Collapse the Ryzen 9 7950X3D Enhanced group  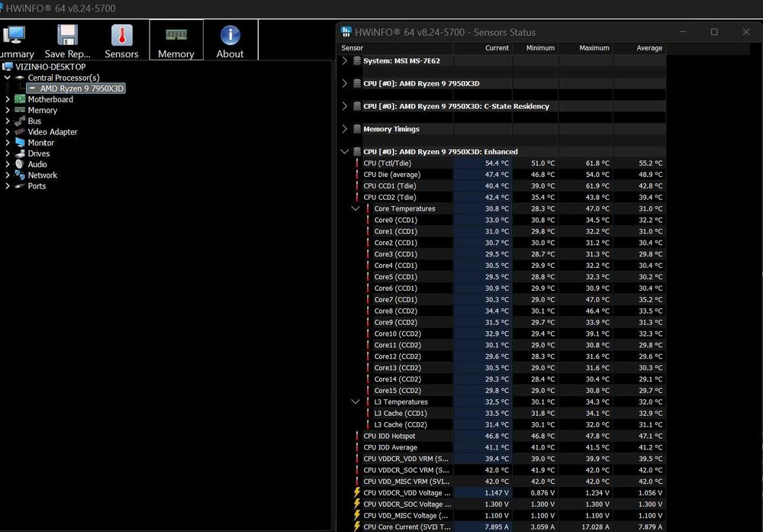point(345,151)
